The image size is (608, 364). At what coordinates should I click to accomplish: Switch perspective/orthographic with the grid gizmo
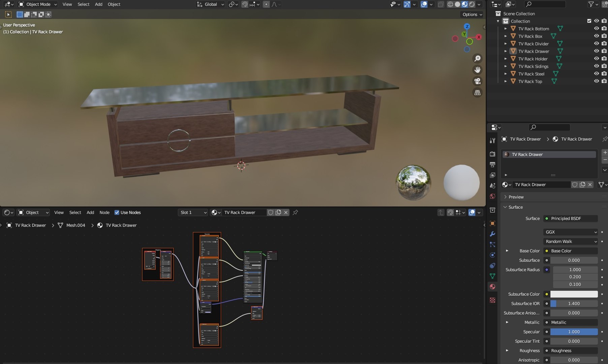(x=477, y=92)
